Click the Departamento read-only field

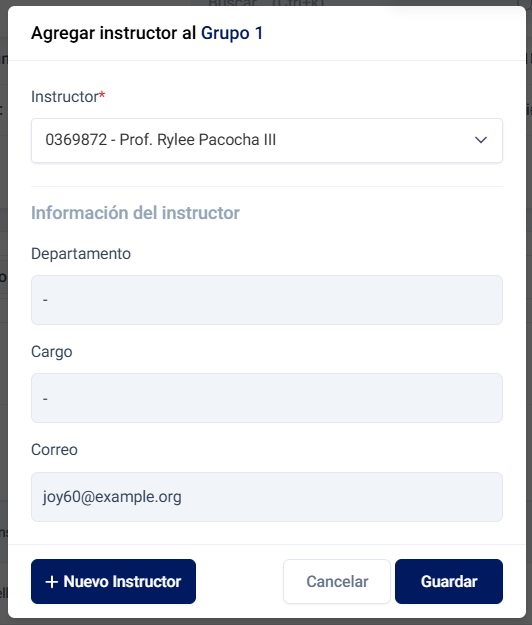pyautogui.click(x=267, y=300)
